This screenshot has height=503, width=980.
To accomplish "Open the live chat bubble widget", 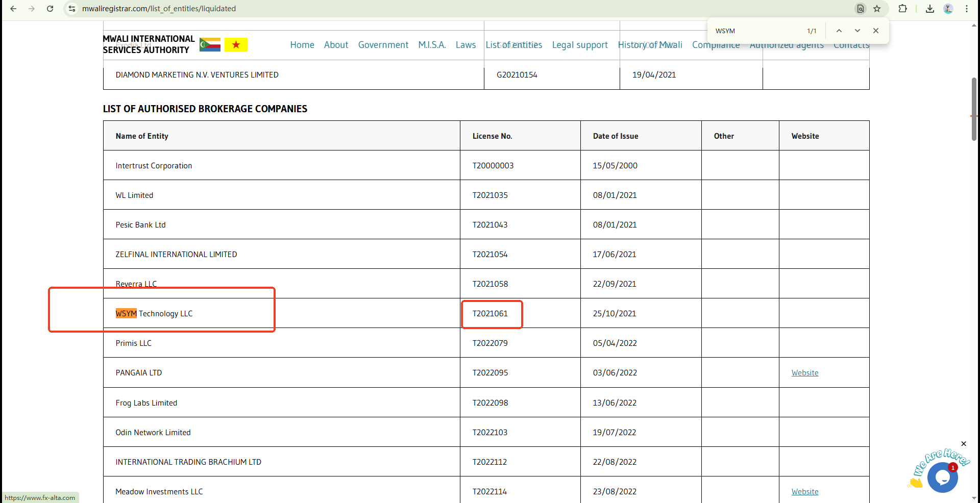I will pyautogui.click(x=942, y=477).
